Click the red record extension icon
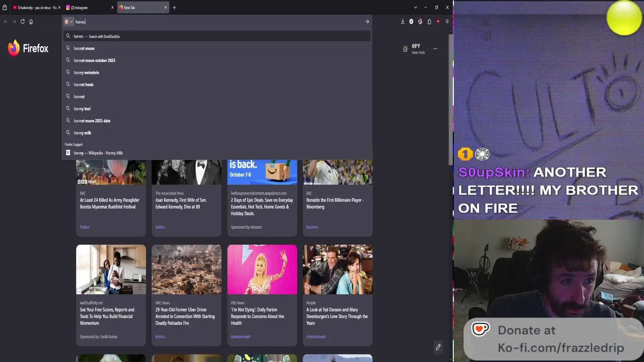The width and height of the screenshot is (644, 362). coord(438,22)
